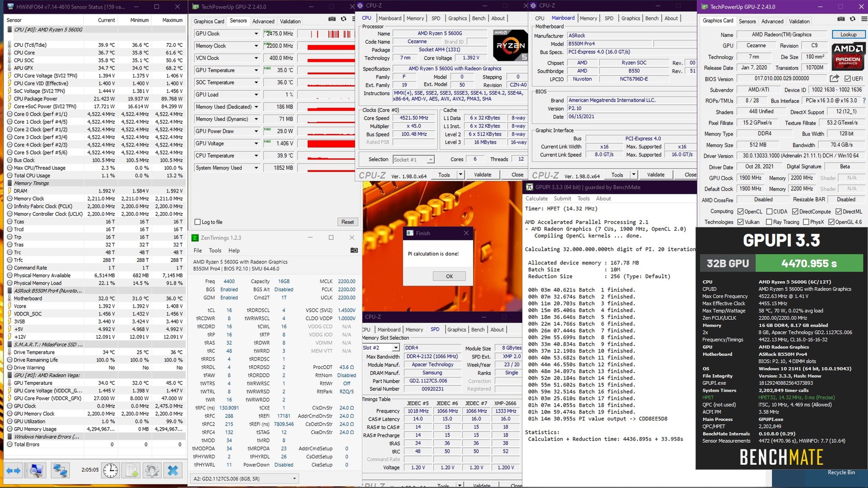Toggle PhysX checkbox
This screenshot has height=488, width=868.
point(806,222)
